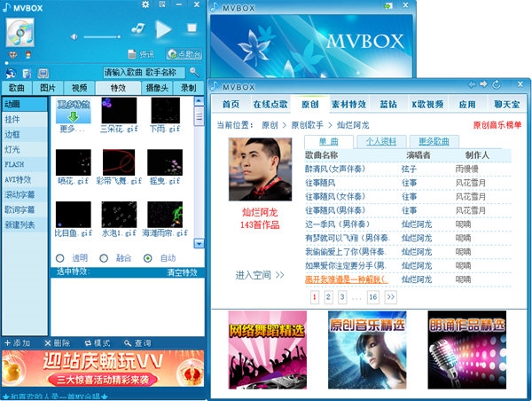Open settings gear in MVBOX player title bar

click(x=145, y=4)
